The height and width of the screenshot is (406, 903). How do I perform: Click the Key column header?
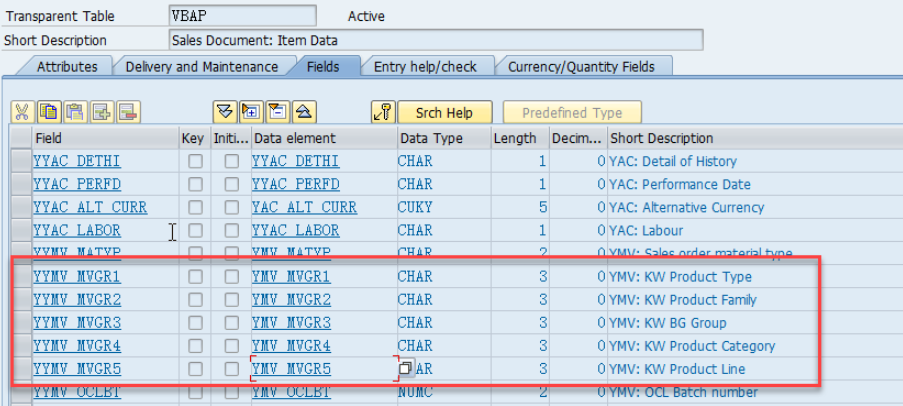coord(195,138)
